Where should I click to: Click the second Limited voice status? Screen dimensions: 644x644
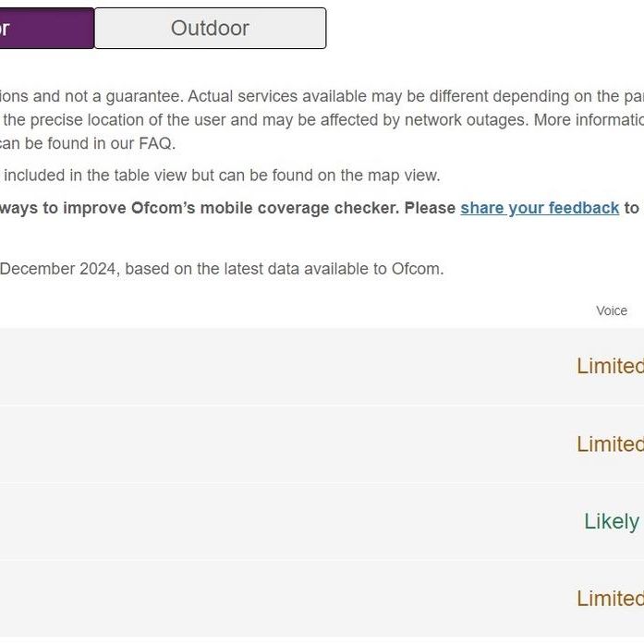pyautogui.click(x=610, y=444)
